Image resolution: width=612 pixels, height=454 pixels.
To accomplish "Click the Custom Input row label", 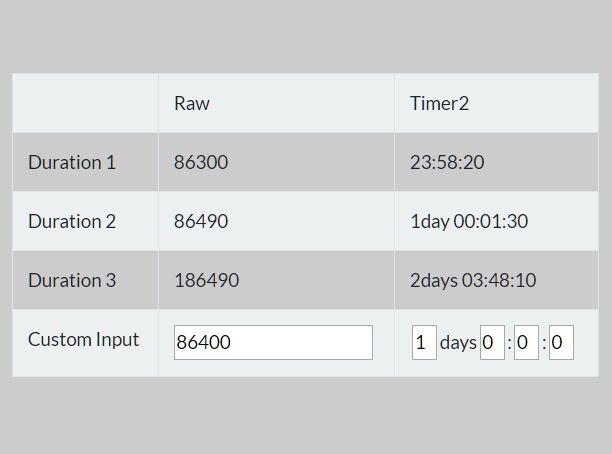I will [84, 340].
